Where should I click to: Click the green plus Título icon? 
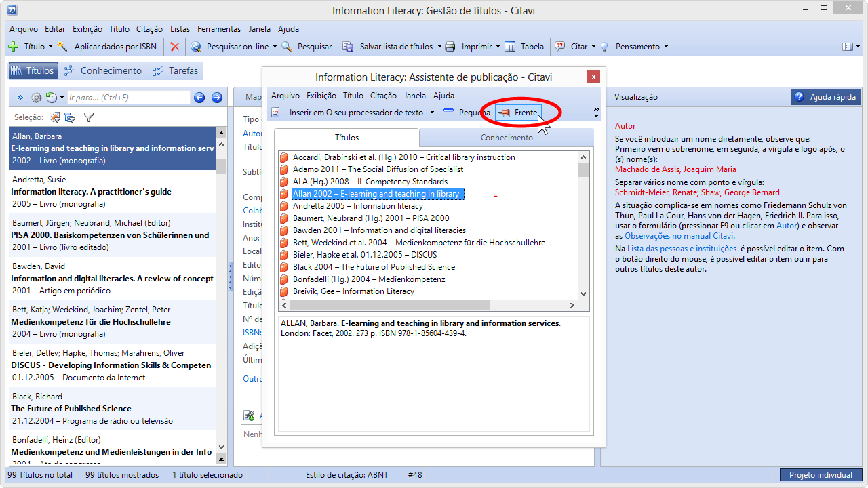(14, 47)
